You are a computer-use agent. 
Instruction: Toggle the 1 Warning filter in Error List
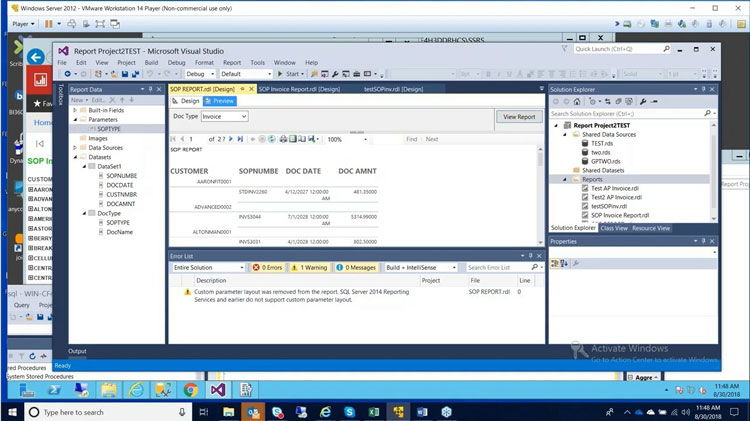tap(310, 267)
